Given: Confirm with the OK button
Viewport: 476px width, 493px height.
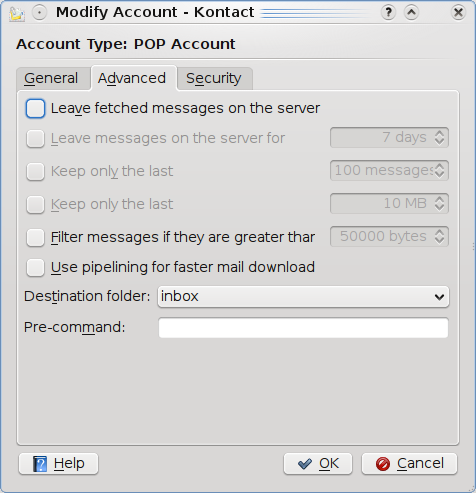Looking at the screenshot, I should [318, 464].
